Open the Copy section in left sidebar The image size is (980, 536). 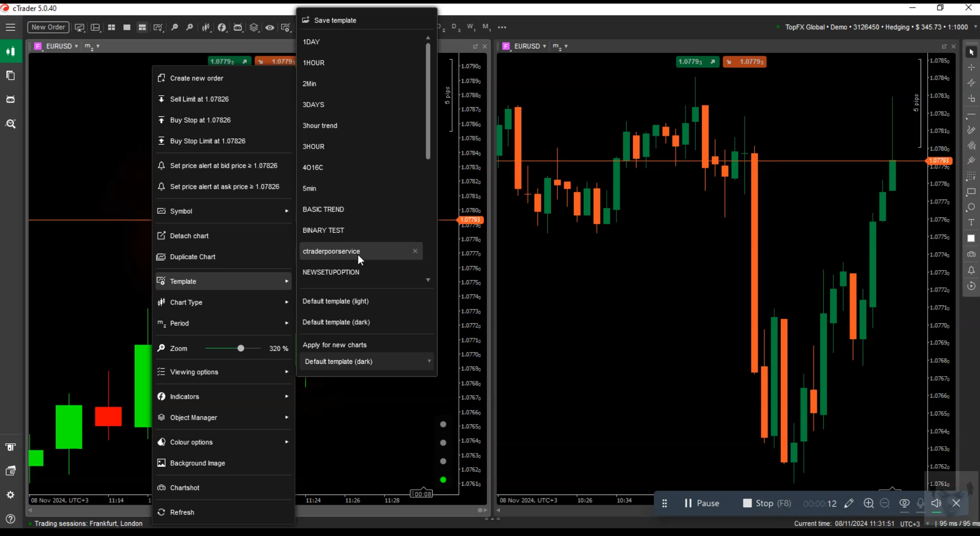click(10, 76)
